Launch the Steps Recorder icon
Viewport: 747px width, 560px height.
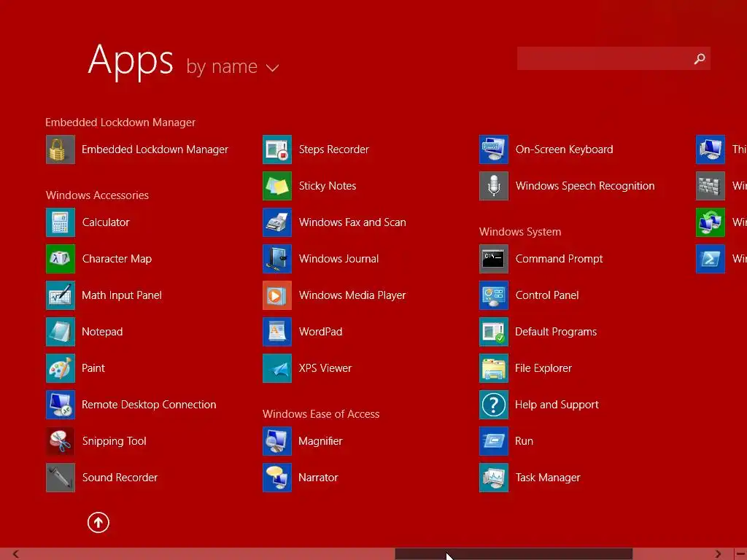pos(277,149)
